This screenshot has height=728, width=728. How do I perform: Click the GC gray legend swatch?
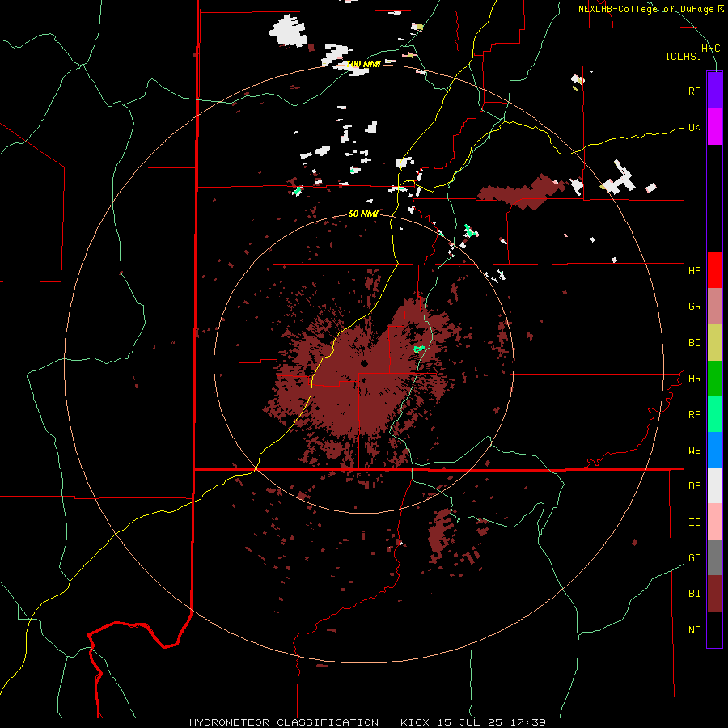[714, 557]
